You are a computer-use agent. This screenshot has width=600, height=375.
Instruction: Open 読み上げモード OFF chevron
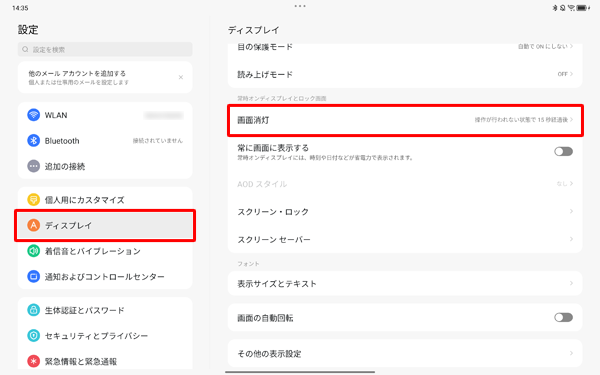click(571, 74)
